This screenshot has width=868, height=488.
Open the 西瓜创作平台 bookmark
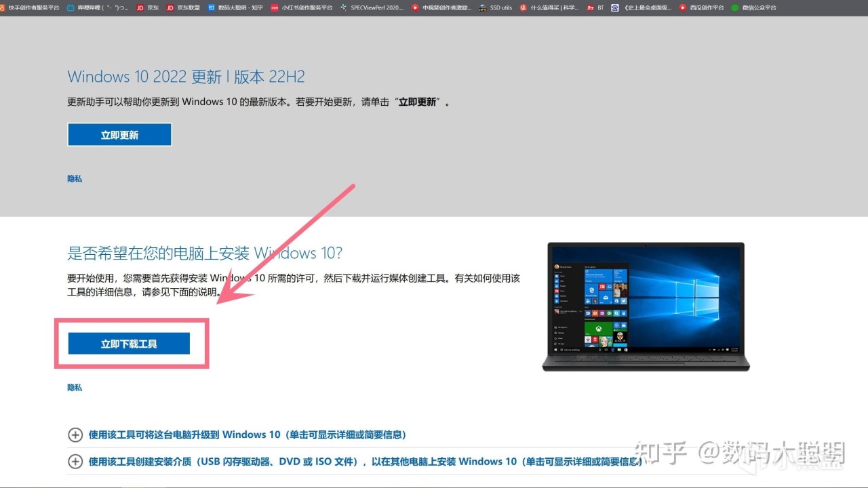701,7
